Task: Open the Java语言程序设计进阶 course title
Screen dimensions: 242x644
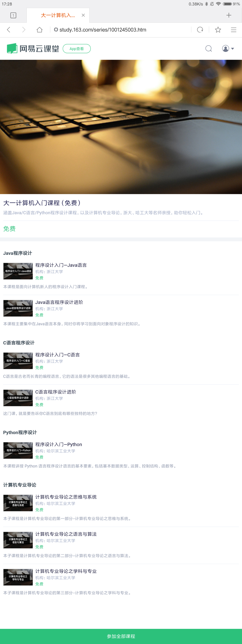Action: point(59,302)
